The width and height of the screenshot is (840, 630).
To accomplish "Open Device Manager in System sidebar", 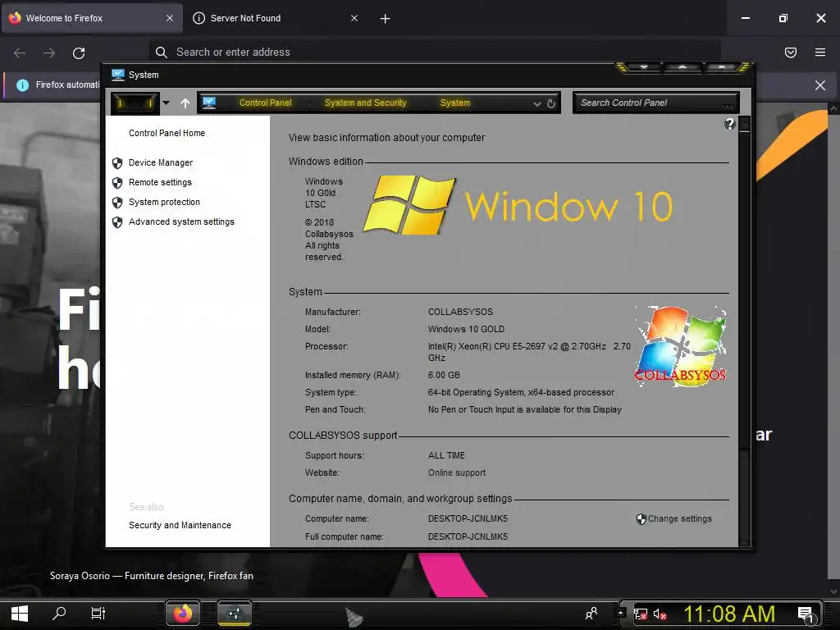I will [x=160, y=162].
